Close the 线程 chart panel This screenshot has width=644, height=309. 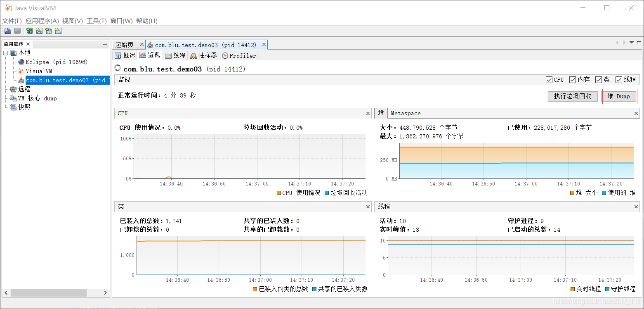coord(636,207)
